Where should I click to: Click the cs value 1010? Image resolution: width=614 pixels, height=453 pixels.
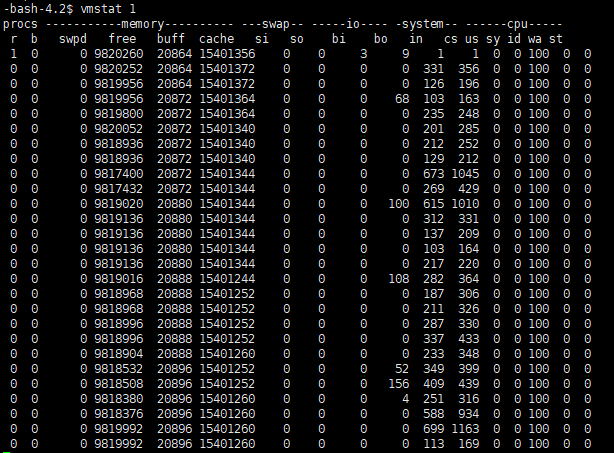click(x=465, y=204)
